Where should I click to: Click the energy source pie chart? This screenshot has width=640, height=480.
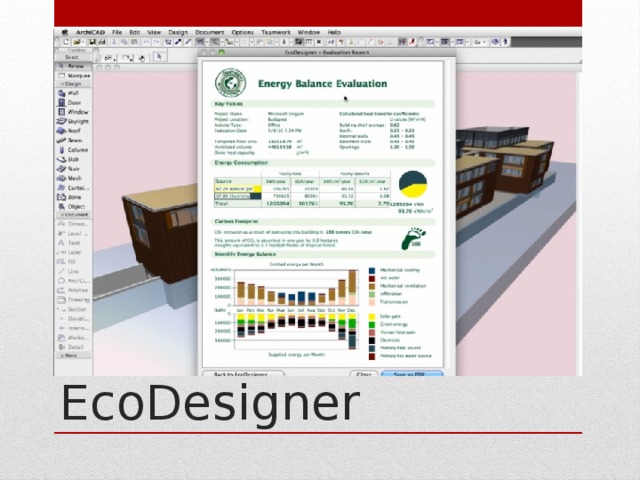point(413,184)
